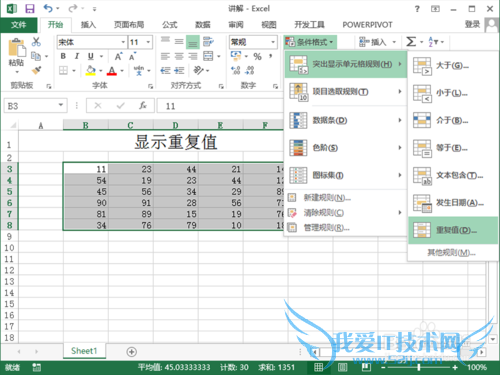Open the 文件 tab
This screenshot has width=500, height=375.
(19, 25)
